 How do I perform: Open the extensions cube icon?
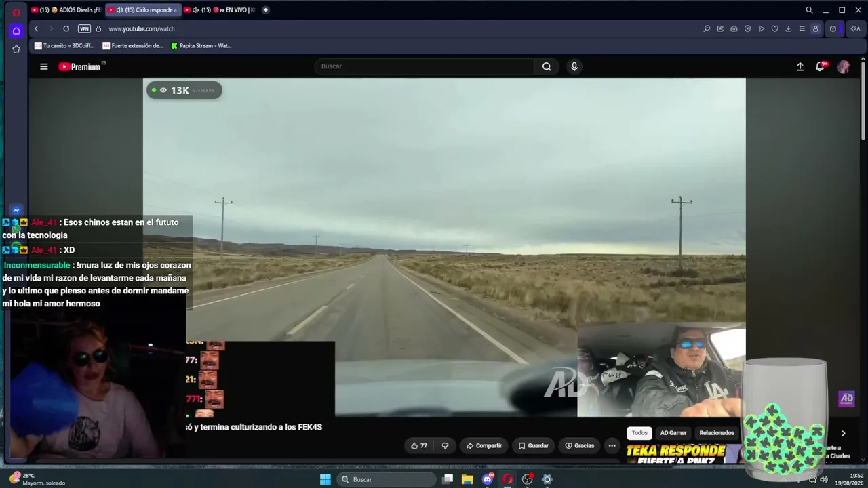(833, 28)
